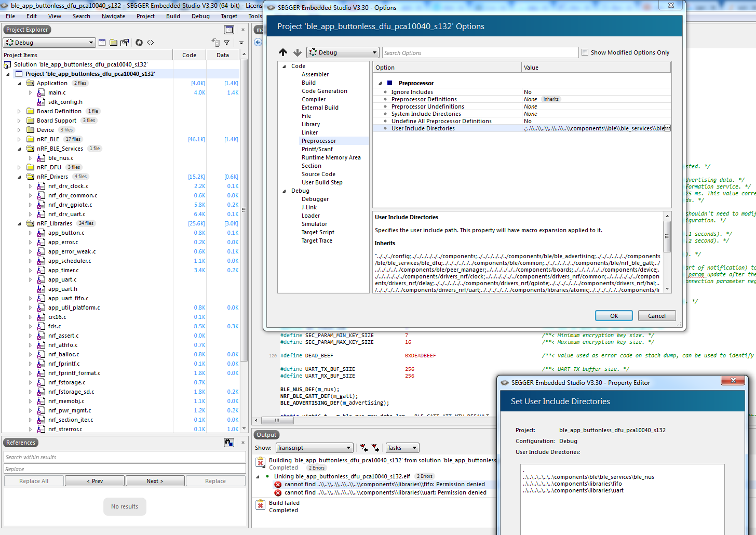Screen dimensions: 756x535
Task: Select app_uart_fifo.c file icon
Action: click(41, 298)
